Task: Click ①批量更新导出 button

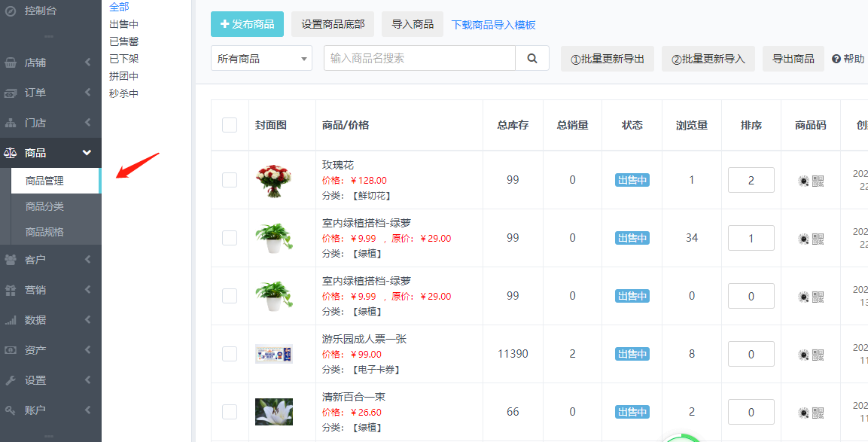Action: (608, 59)
